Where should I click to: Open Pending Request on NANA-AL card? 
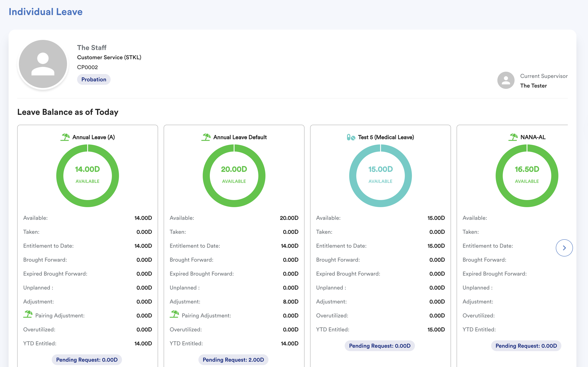point(526,346)
